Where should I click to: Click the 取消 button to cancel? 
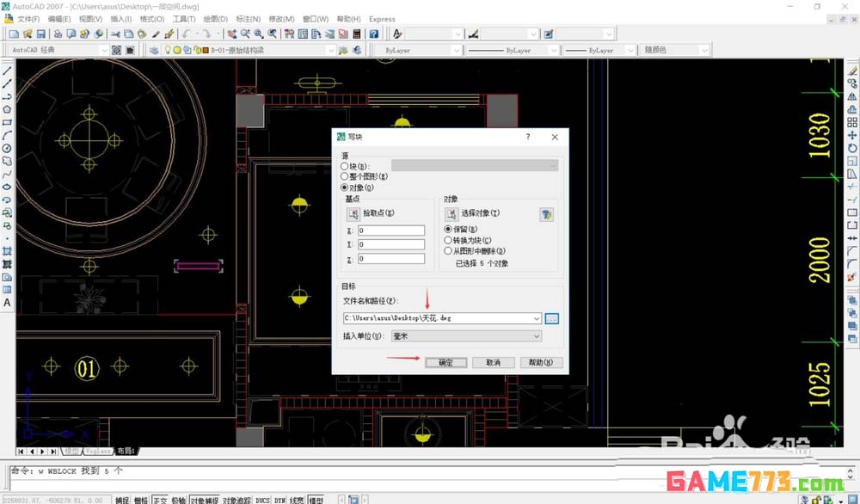(x=493, y=362)
